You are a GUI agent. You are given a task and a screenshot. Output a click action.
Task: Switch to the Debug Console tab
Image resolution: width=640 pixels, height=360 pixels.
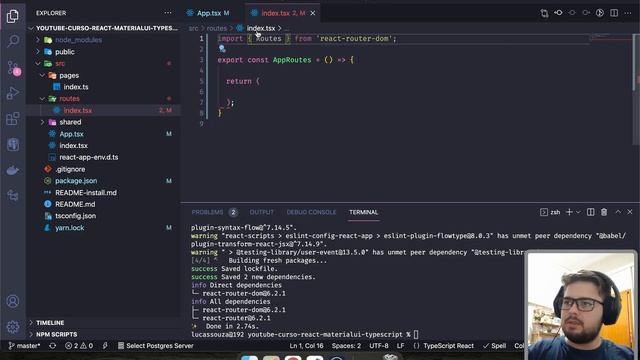click(311, 212)
